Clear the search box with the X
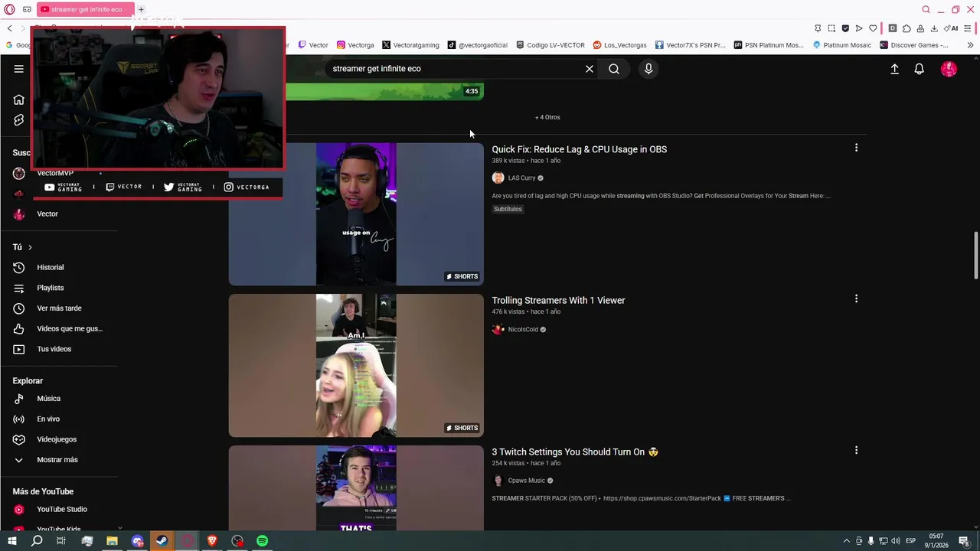 [x=590, y=69]
